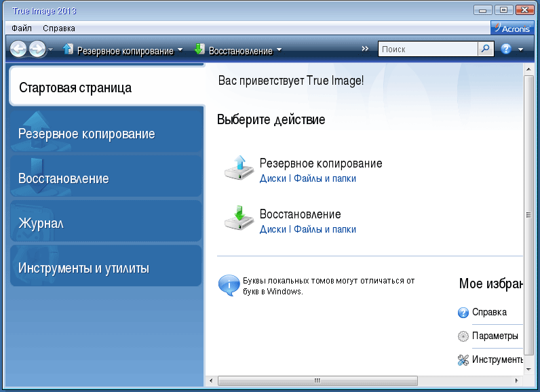The image size is (540, 392).
Task: Click the restore disk icon with green arrow
Action: tap(239, 218)
